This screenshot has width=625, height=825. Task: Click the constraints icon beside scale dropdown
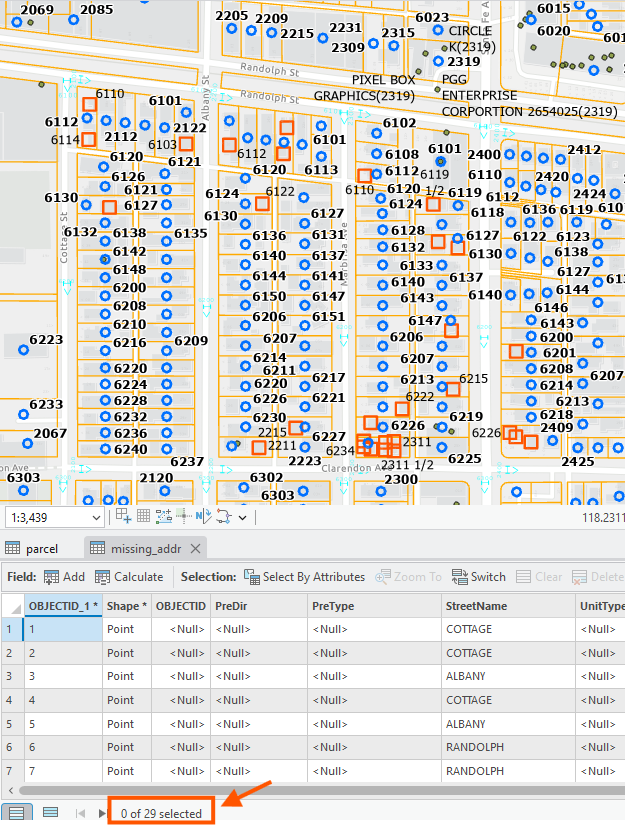point(124,517)
